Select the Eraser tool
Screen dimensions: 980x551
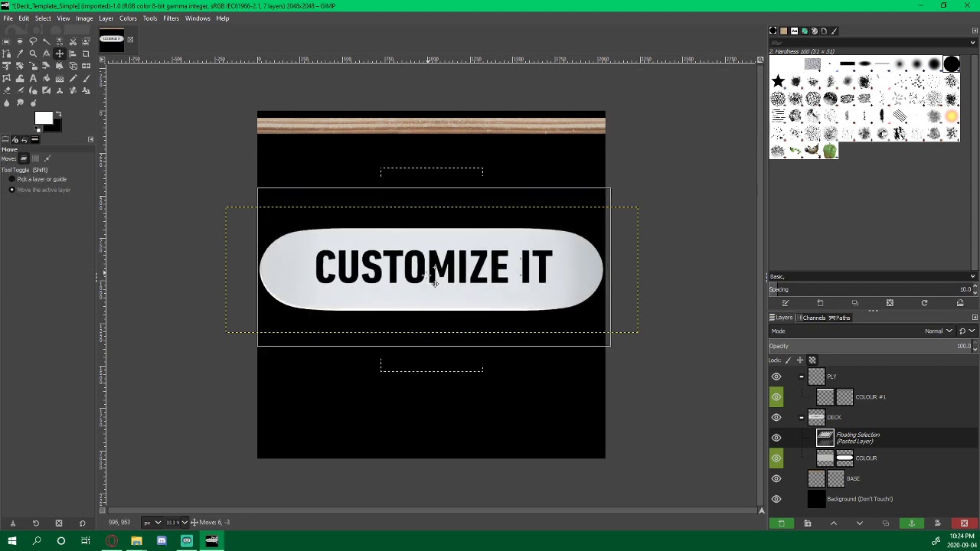[6, 91]
